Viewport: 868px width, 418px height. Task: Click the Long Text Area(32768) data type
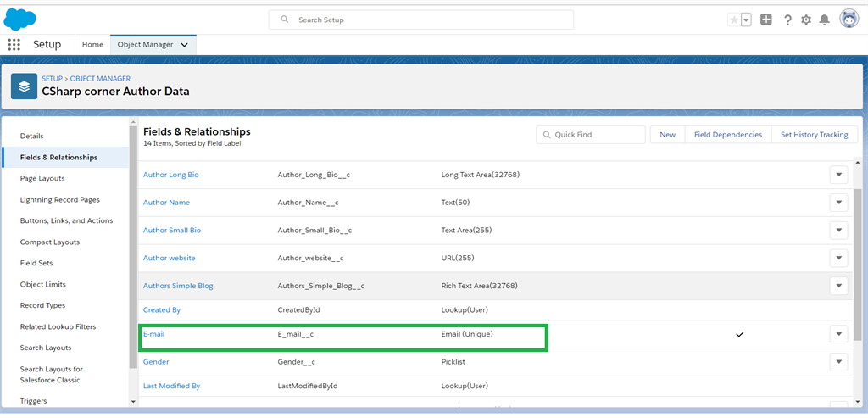click(481, 175)
